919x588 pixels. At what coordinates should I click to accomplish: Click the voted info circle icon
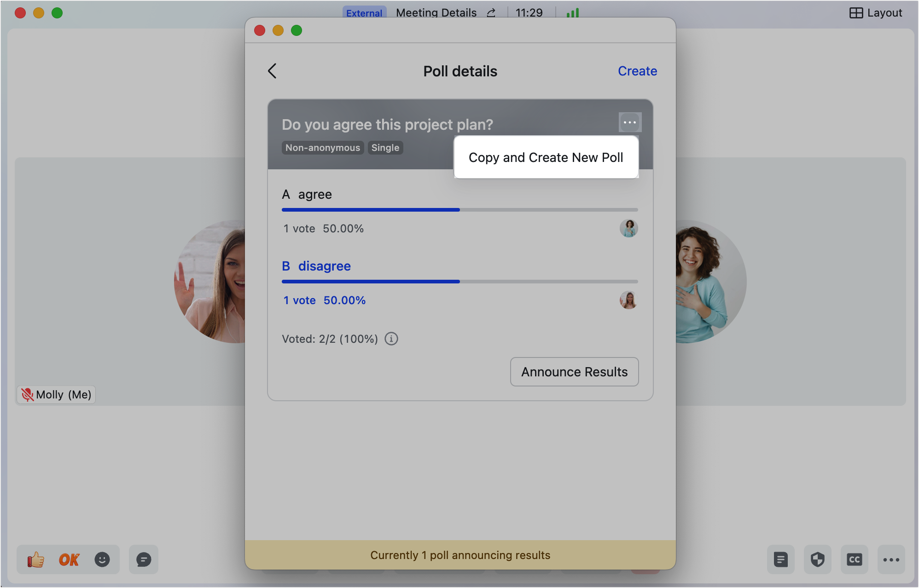point(391,339)
